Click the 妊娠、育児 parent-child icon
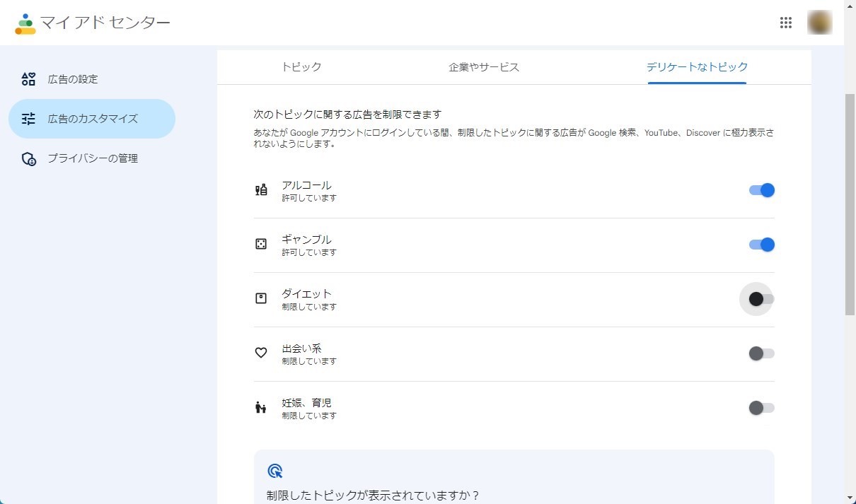856x504 pixels. [x=261, y=407]
